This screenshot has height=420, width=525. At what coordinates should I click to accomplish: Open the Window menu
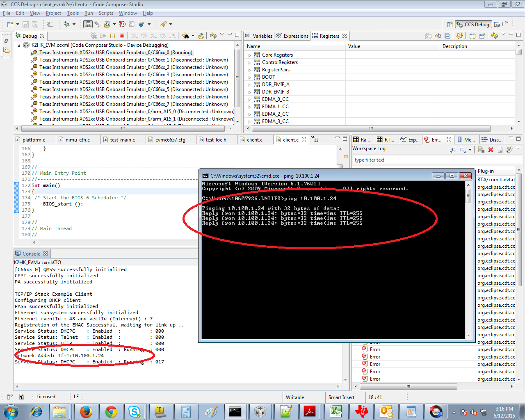point(128,13)
